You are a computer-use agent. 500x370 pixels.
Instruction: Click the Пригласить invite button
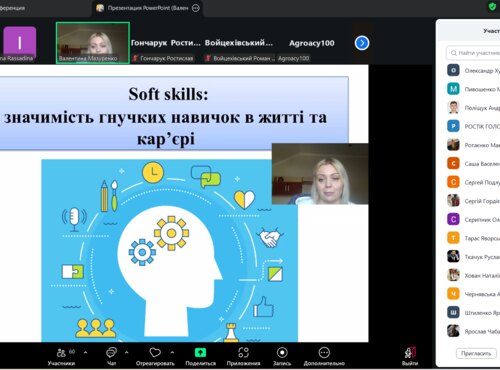[476, 353]
